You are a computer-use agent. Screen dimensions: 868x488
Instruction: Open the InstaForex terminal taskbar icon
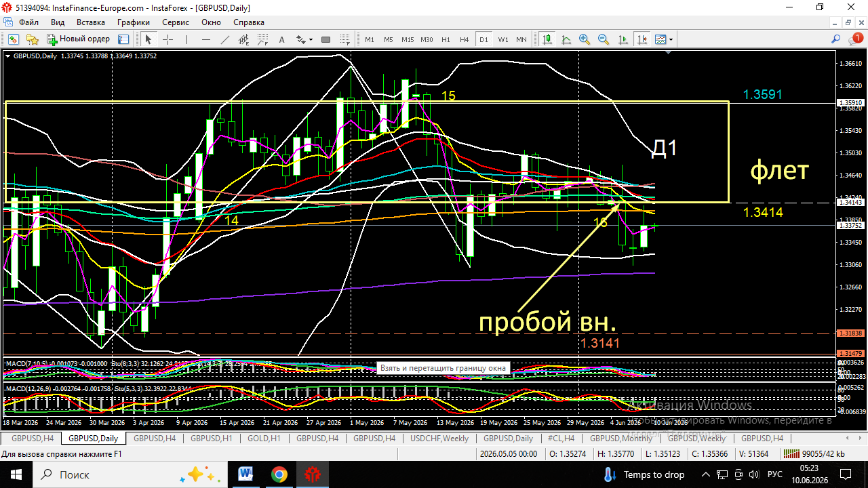pyautogui.click(x=313, y=474)
